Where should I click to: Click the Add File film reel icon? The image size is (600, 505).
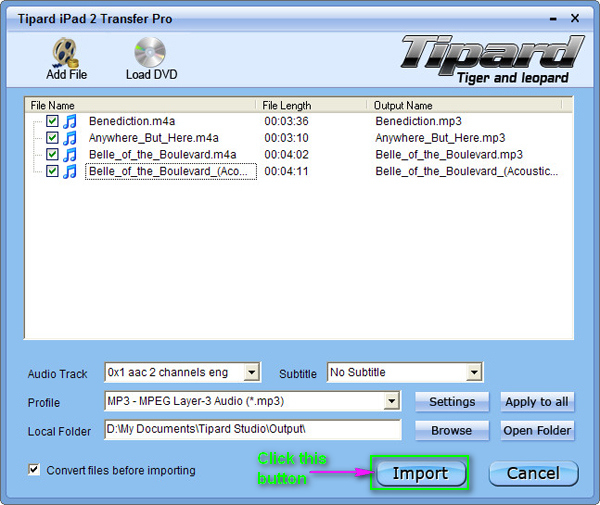(66, 52)
